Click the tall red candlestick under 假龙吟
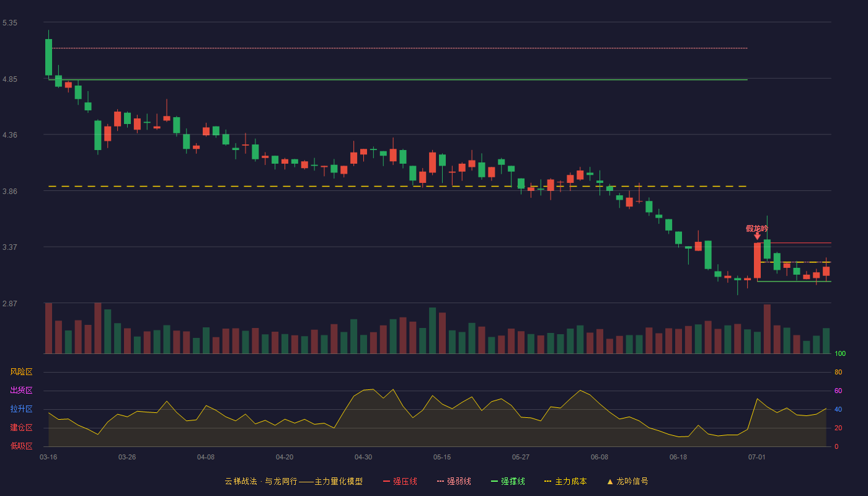 [757, 260]
